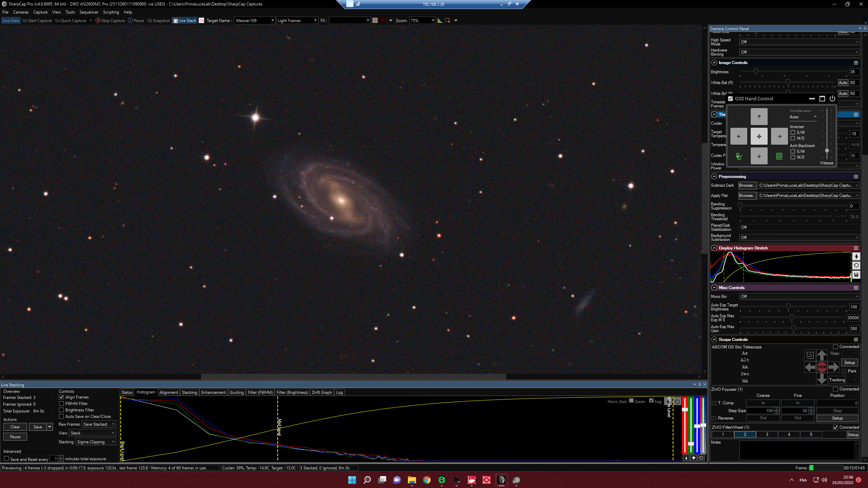Switch to the Alignment tab
Image resolution: width=868 pixels, height=488 pixels.
169,392
